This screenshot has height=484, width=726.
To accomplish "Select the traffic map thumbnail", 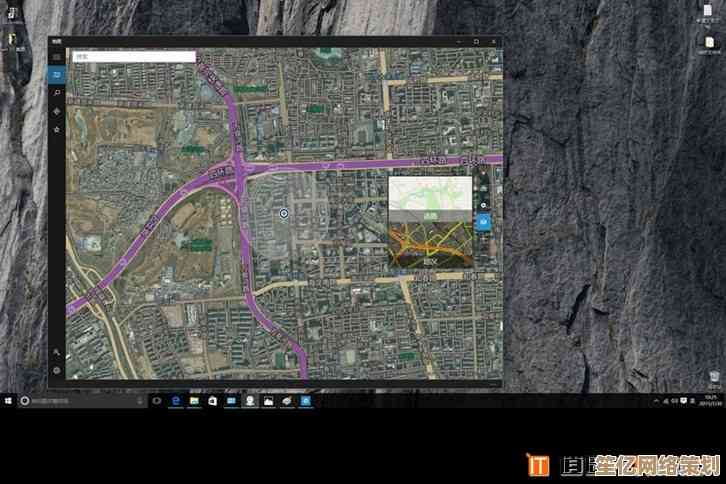I will [x=430, y=245].
